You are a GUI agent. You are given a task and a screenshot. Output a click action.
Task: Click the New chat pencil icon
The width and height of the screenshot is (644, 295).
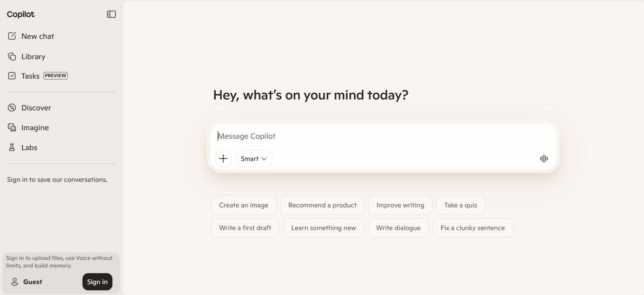coord(12,36)
